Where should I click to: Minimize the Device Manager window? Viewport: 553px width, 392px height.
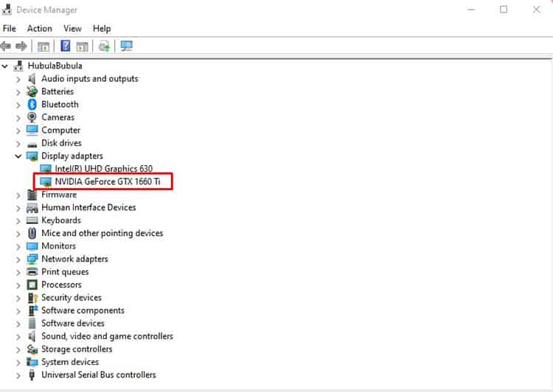point(471,10)
